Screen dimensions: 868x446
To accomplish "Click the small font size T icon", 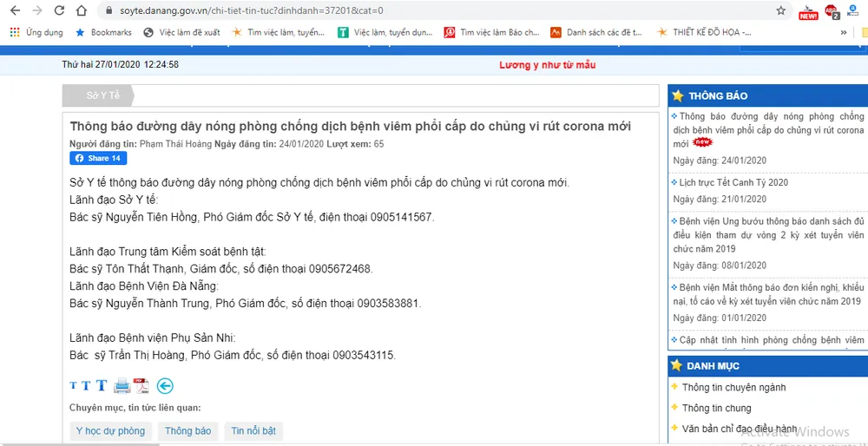I will 74,386.
